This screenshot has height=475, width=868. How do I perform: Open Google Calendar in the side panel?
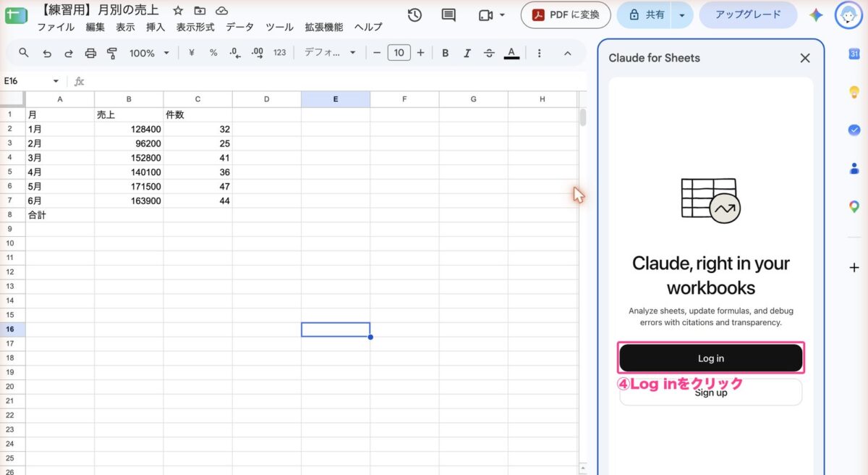[x=854, y=54]
